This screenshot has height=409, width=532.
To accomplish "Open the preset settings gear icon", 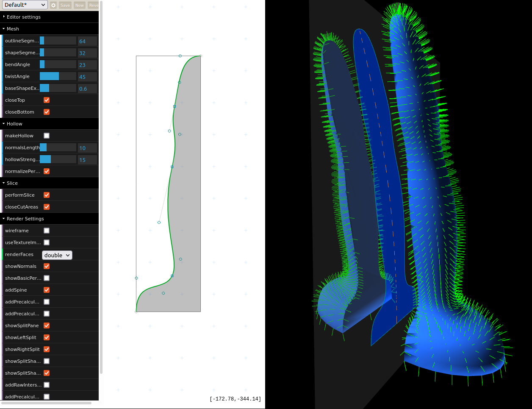I will 53,5.
